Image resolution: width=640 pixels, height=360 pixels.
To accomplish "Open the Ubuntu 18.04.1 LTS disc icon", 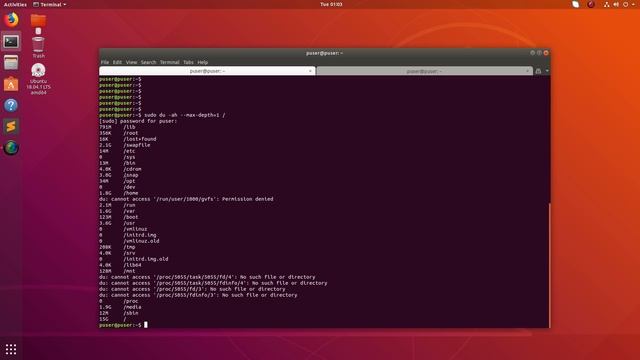I will pos(38,79).
